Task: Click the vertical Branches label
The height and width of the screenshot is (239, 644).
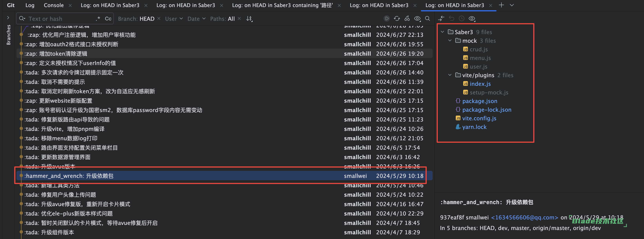Action: (8, 35)
